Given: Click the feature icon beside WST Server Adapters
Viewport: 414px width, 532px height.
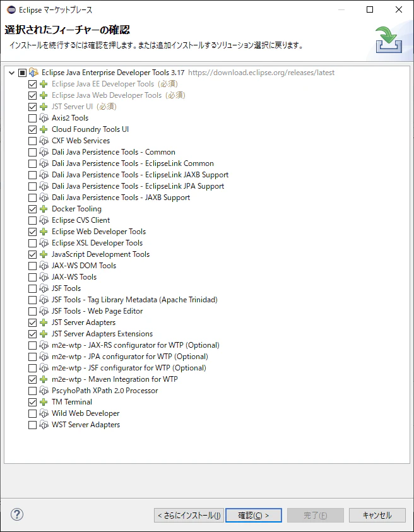Looking at the screenshot, I should coord(44,425).
